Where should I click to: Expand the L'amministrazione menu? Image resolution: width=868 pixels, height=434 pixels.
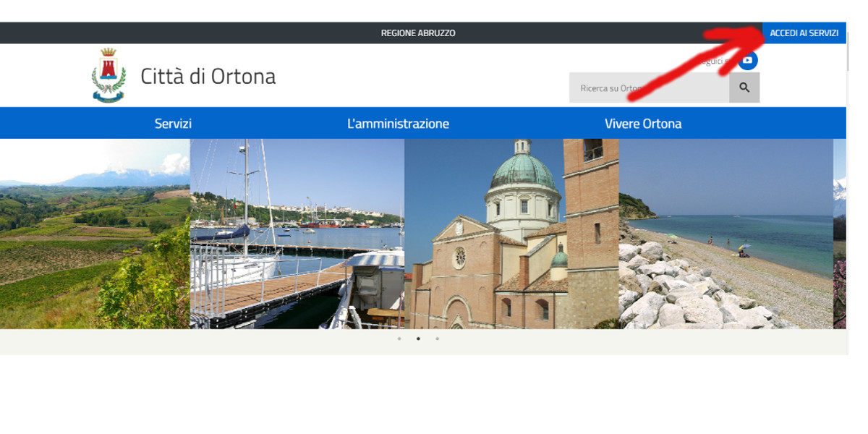398,124
